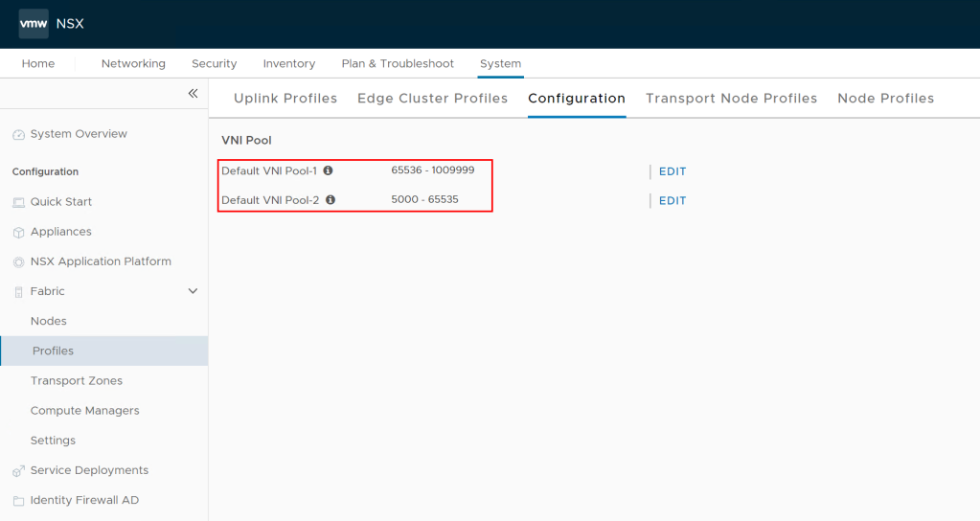Edit Default VNI Pool-2
The width and height of the screenshot is (980, 521).
point(672,200)
